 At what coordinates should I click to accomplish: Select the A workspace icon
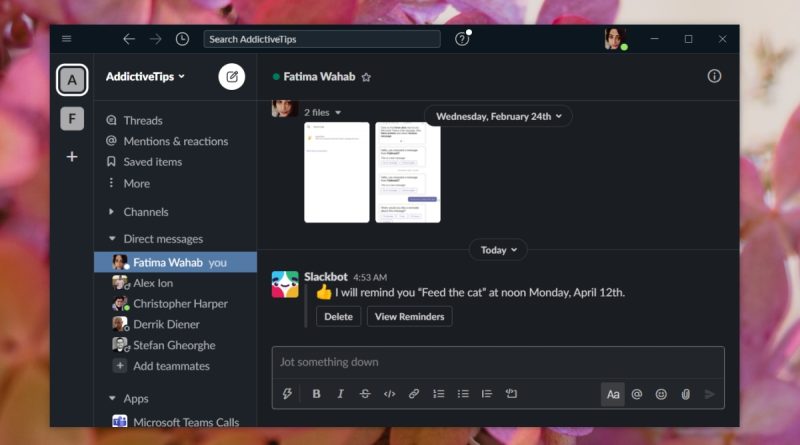(72, 80)
